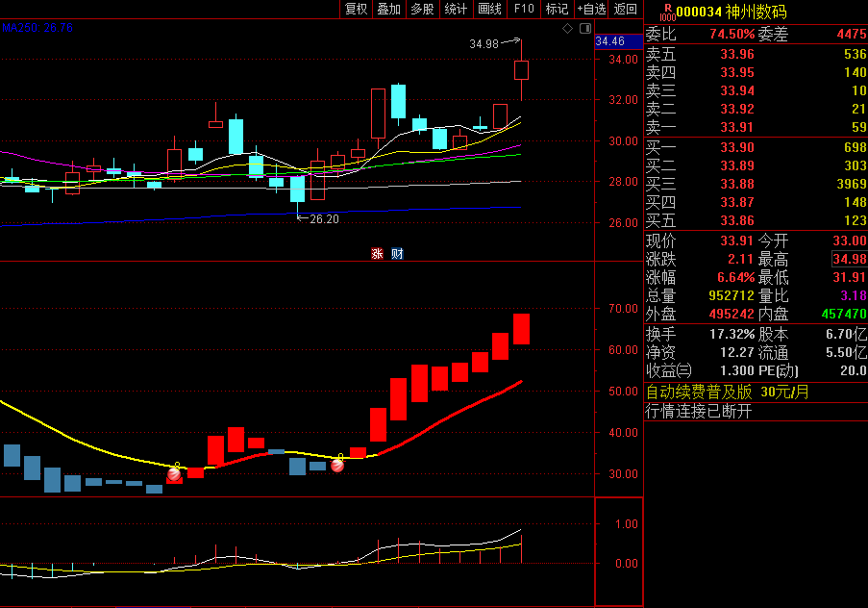Click the first red signal ball marker
This screenshot has height=608, width=868.
pyautogui.click(x=174, y=474)
